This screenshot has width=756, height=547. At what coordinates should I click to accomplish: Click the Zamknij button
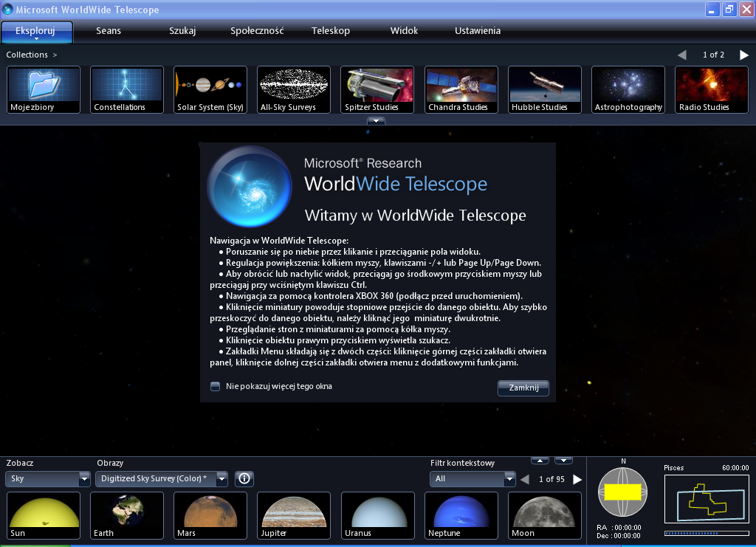coord(523,388)
